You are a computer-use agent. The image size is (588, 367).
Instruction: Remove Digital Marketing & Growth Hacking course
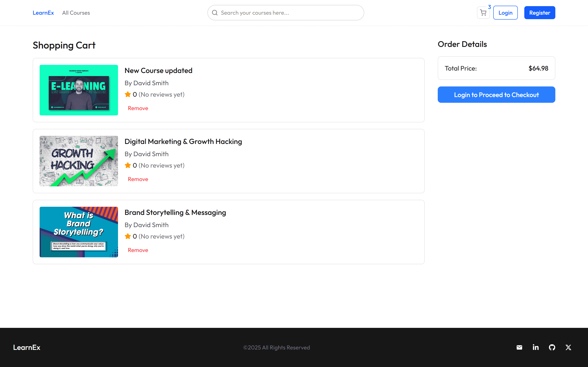[138, 179]
